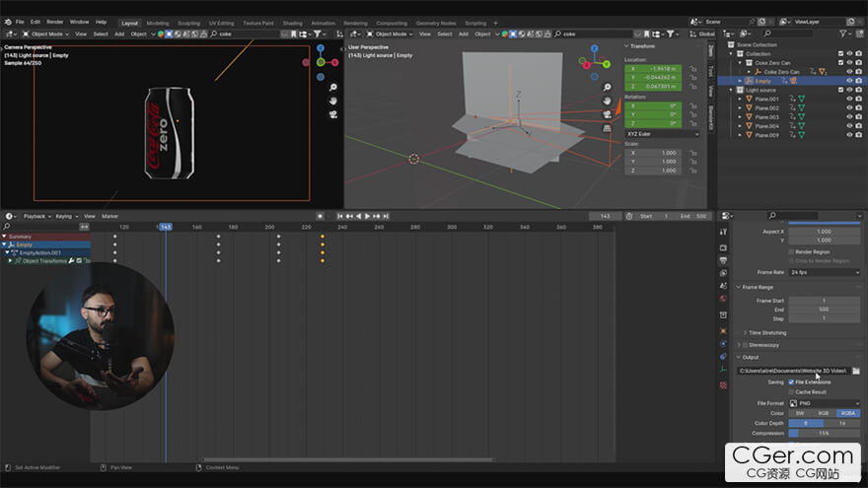The width and height of the screenshot is (868, 488).
Task: Click camera view icon in User Perspective viewport
Action: click(x=608, y=114)
